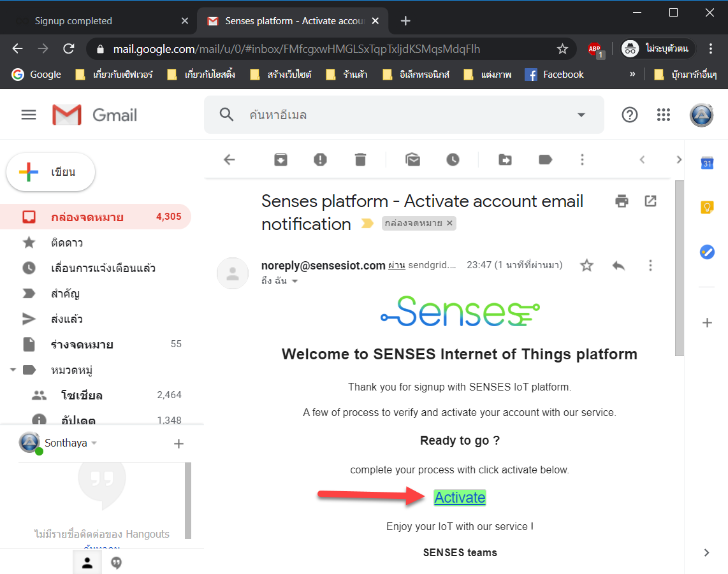Click the Gmail logo
Image resolution: width=728 pixels, height=574 pixels.
click(x=95, y=115)
